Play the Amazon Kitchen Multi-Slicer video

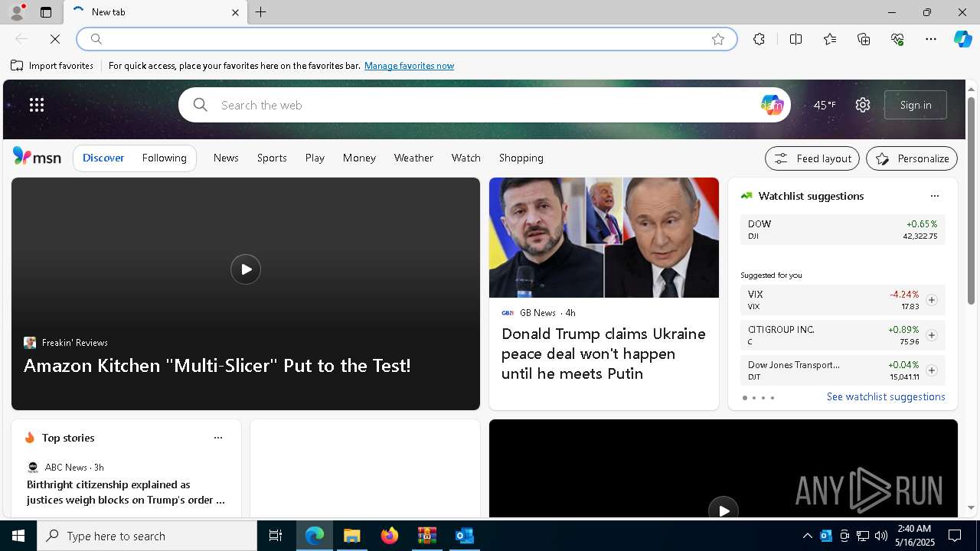coord(246,269)
